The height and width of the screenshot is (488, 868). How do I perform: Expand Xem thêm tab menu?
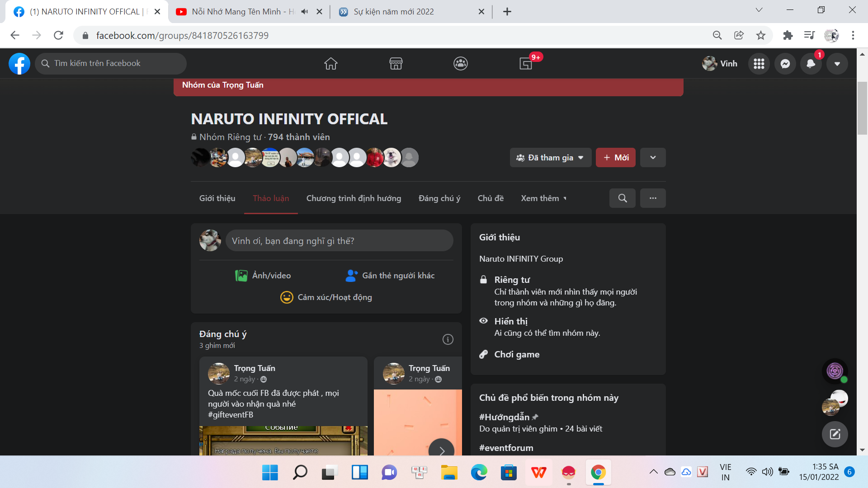tap(544, 198)
